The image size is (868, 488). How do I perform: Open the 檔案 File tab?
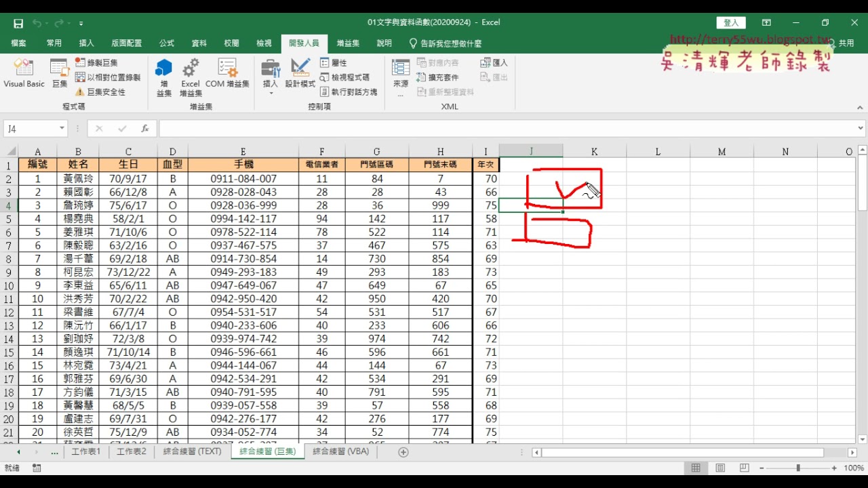coord(19,43)
